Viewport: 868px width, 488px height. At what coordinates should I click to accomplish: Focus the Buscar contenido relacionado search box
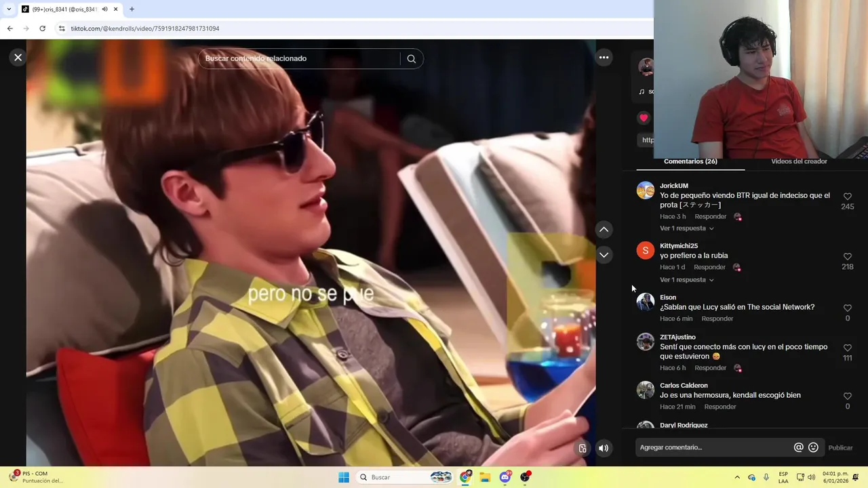point(298,59)
